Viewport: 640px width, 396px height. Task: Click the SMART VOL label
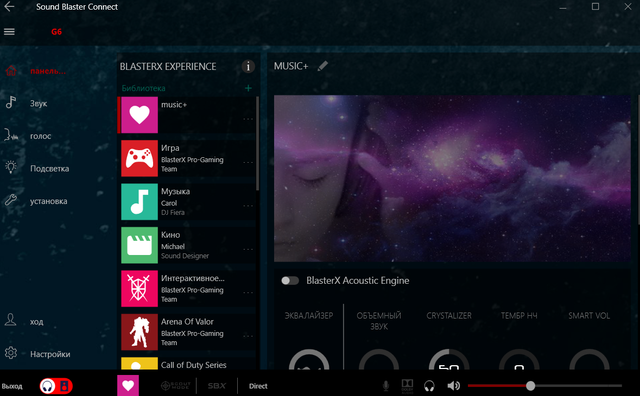[x=589, y=316]
